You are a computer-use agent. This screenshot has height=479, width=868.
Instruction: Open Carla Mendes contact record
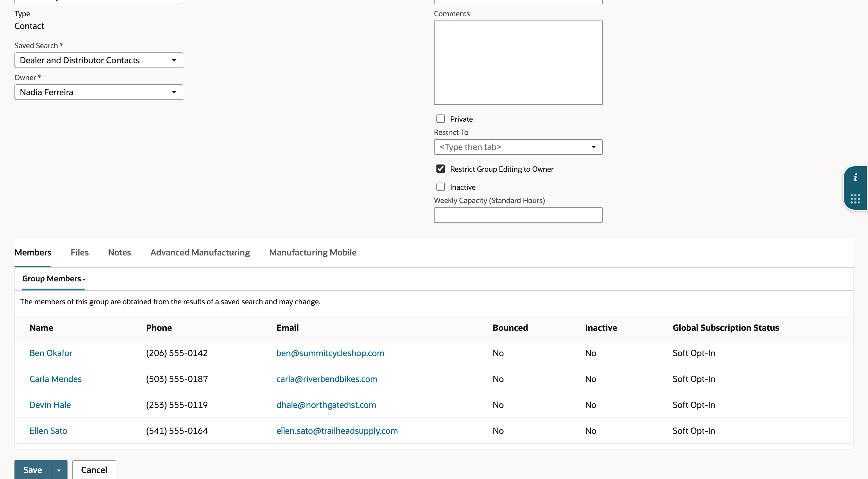pyautogui.click(x=55, y=379)
